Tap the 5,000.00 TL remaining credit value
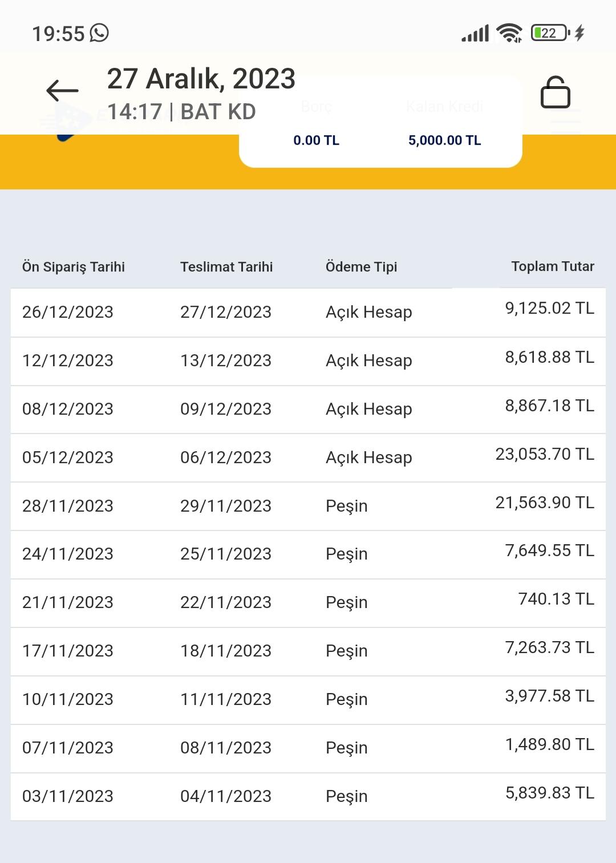616x863 pixels. [x=444, y=140]
